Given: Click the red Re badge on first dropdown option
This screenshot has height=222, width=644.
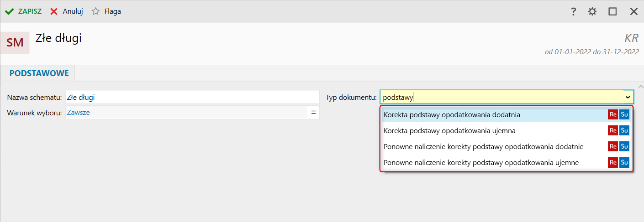Looking at the screenshot, I should pos(612,115).
